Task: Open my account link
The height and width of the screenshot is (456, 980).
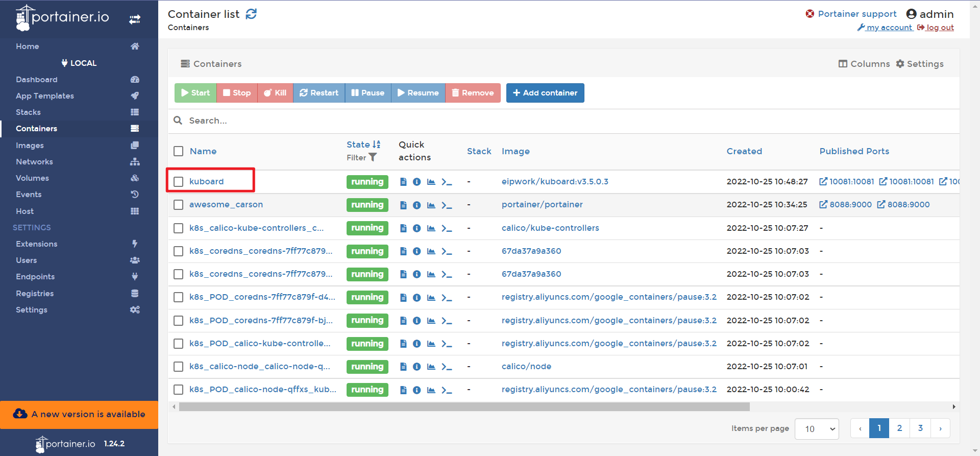Action: pyautogui.click(x=885, y=28)
